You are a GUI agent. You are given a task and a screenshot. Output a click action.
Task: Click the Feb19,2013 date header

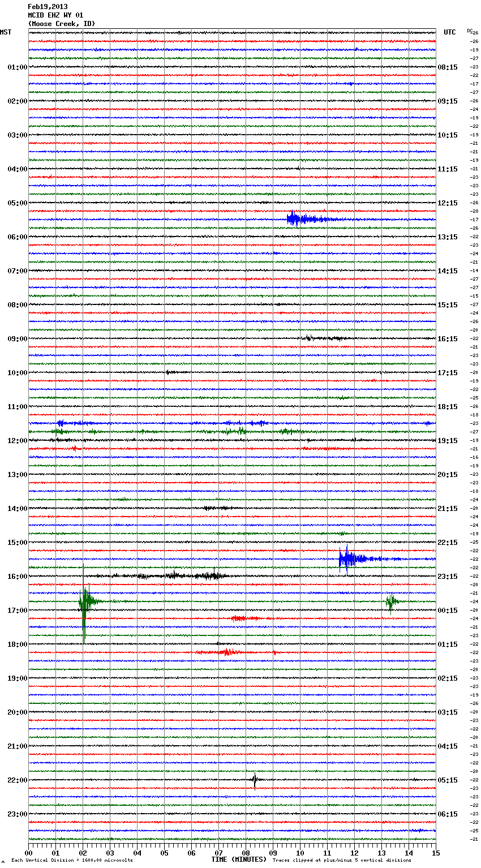click(48, 7)
